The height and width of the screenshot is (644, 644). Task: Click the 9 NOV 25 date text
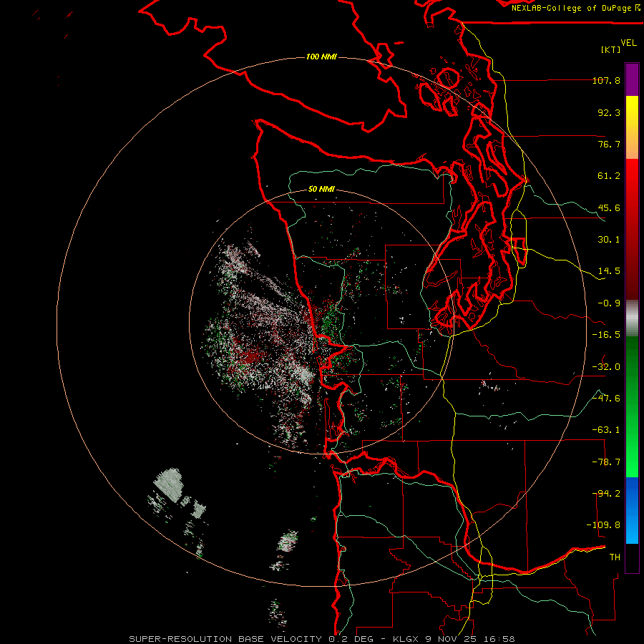tap(451, 639)
